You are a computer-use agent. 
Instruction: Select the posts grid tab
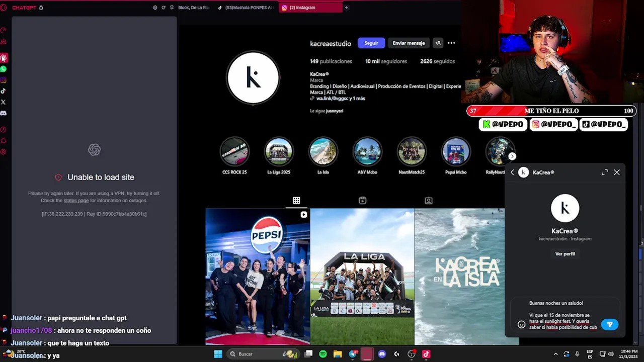(296, 201)
